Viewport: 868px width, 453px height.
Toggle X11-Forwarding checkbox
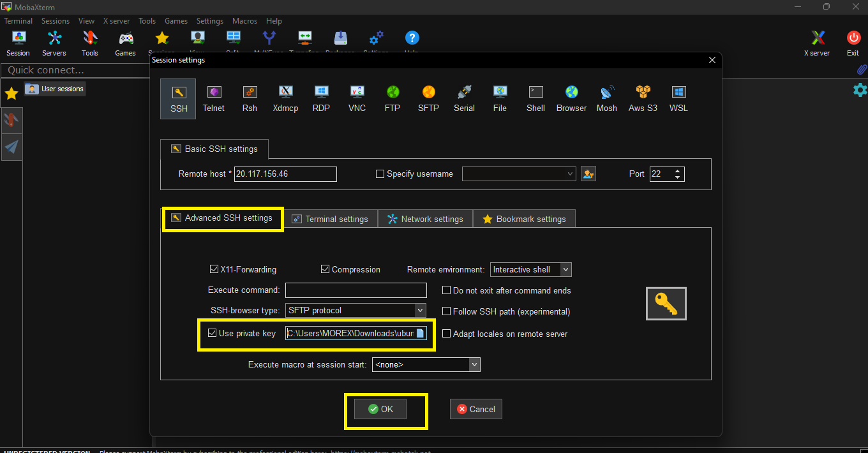point(214,269)
